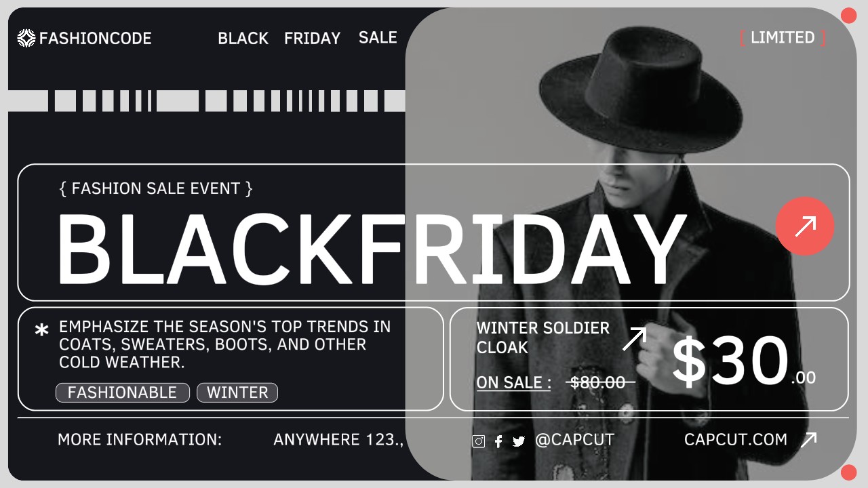The height and width of the screenshot is (488, 868).
Task: Click the LIMITED bracket label
Action: pyautogui.click(x=783, y=37)
